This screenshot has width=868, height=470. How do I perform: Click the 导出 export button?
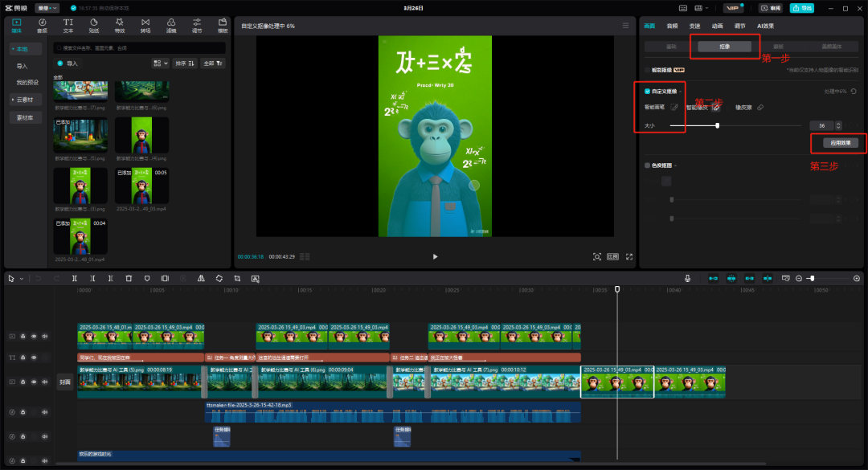coord(801,8)
